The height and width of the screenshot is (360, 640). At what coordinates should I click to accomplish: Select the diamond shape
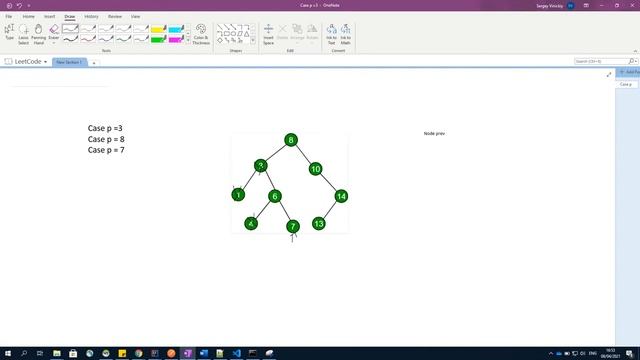[220, 40]
